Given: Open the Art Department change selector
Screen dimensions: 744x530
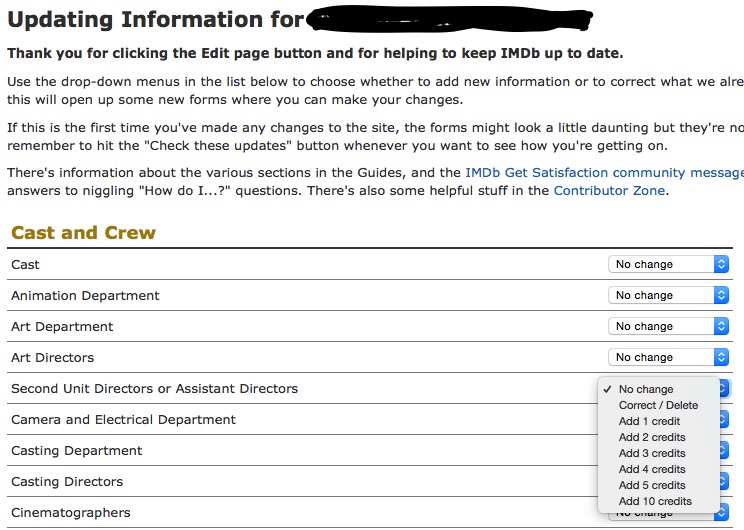Looking at the screenshot, I should click(x=668, y=326).
